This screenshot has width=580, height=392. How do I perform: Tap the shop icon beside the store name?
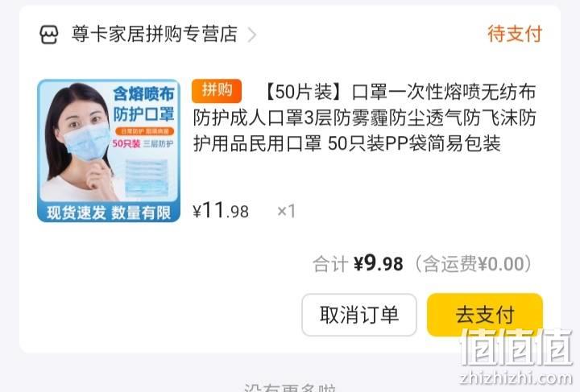(x=49, y=35)
